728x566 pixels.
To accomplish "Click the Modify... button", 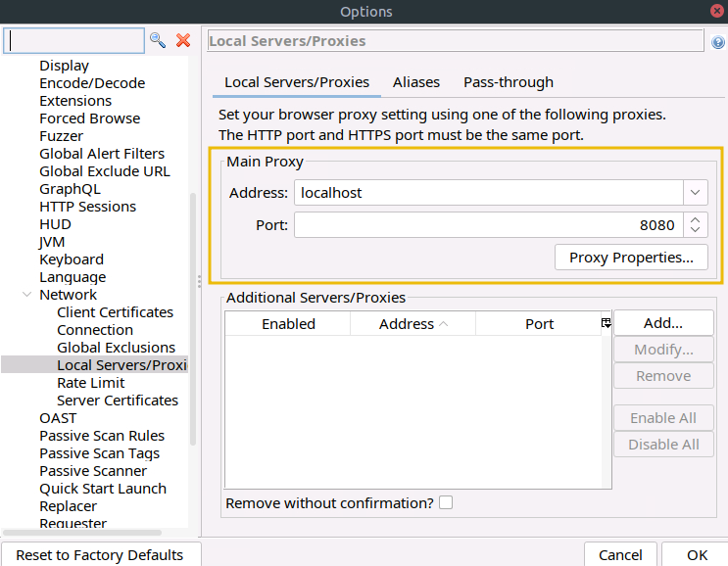I will pos(663,350).
